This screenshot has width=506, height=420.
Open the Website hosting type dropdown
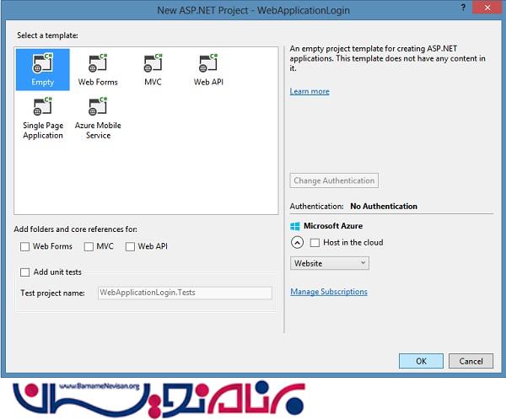point(330,263)
